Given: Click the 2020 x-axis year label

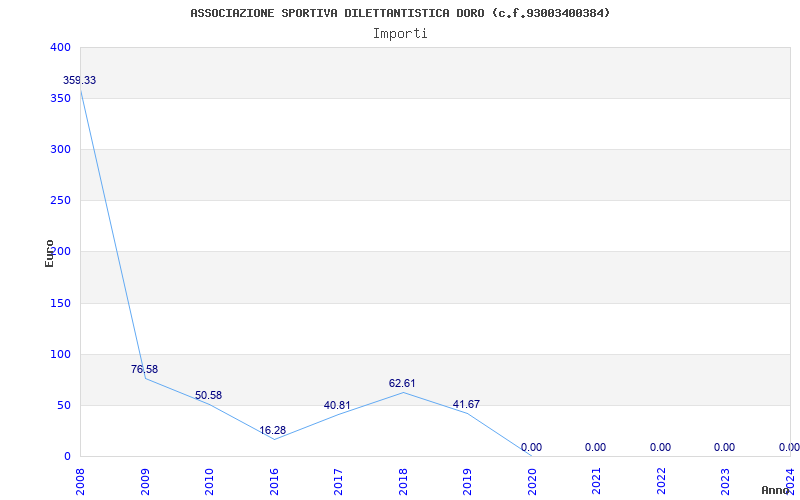Looking at the screenshot, I should (532, 482).
